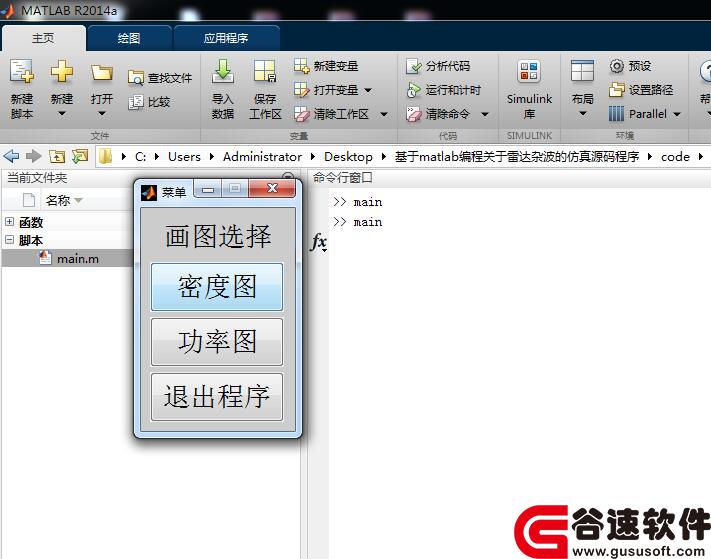Viewport: 711px width, 559px height.
Task: Click Compare (比较) in toolbar
Action: tap(149, 102)
